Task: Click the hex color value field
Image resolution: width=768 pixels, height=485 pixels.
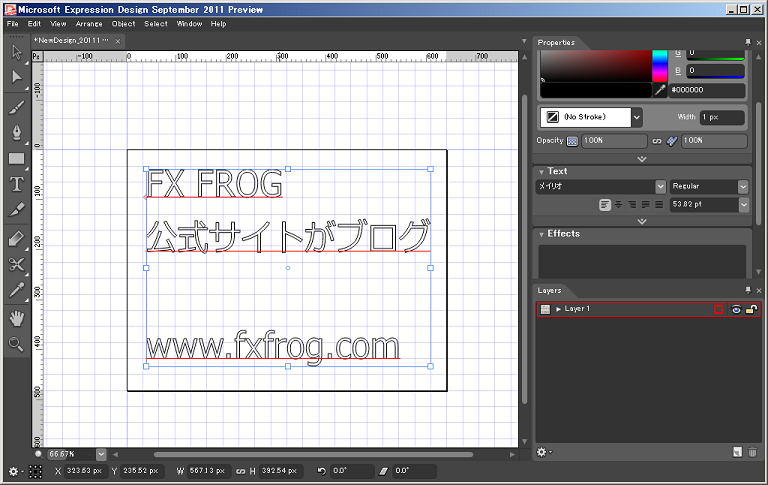Action: click(710, 90)
